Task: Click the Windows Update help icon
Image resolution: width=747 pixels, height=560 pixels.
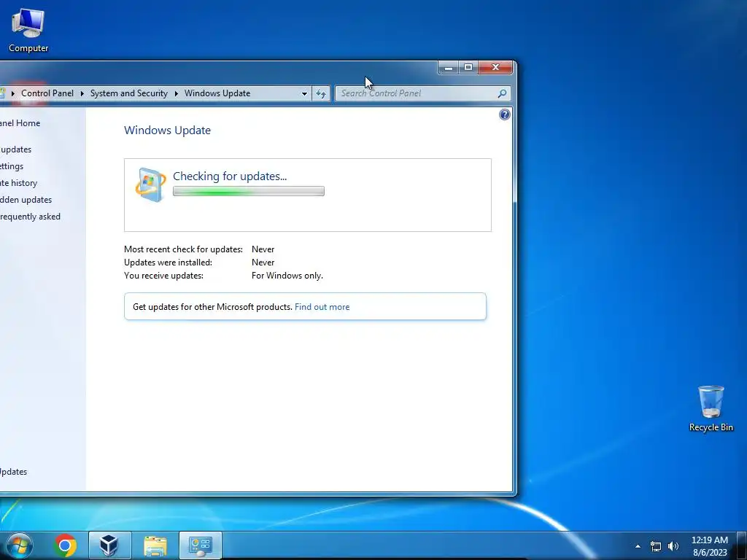Action: 505,114
